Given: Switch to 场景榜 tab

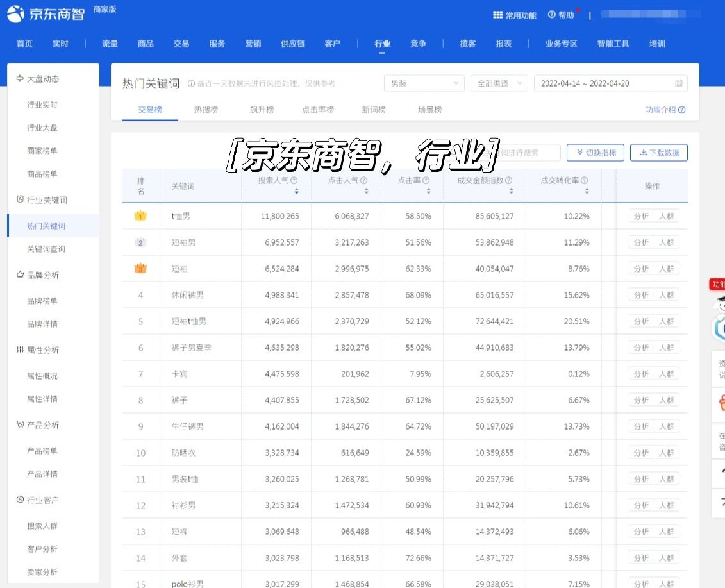Looking at the screenshot, I should (x=429, y=110).
